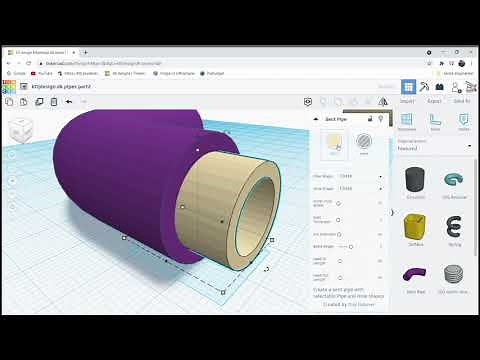Click the view cube
The width and height of the screenshot is (480, 360).
point(21,130)
